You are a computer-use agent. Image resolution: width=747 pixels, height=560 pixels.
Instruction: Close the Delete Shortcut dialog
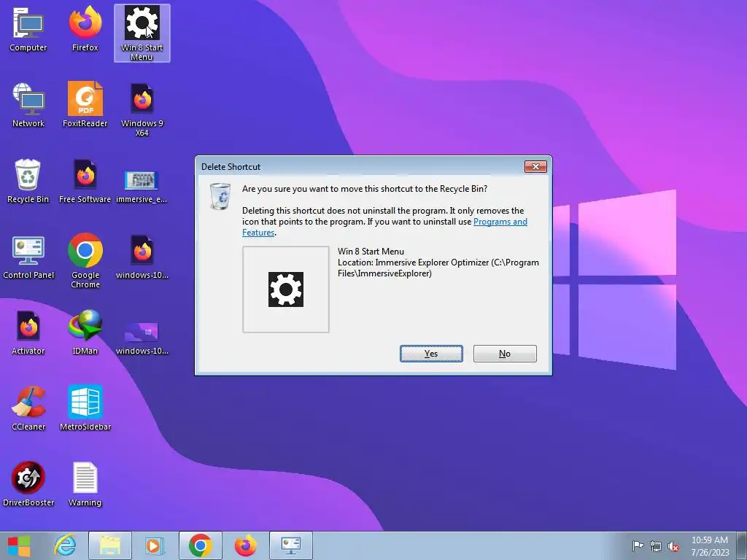[x=535, y=166]
